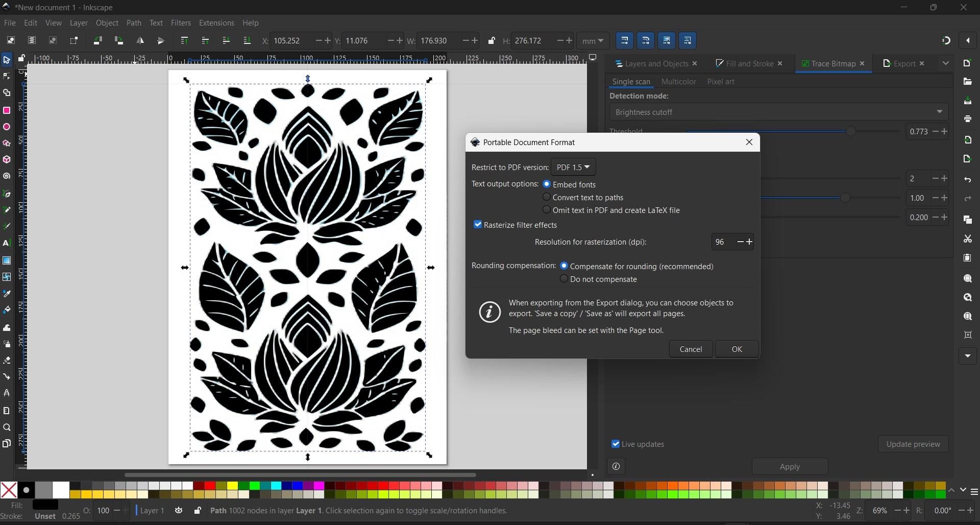Lower selection to bottom icon
Viewport: 980px width, 525px height.
coord(247,41)
